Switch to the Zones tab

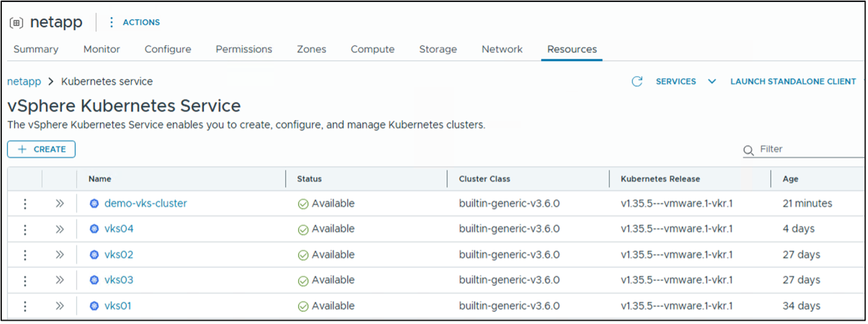click(x=311, y=49)
